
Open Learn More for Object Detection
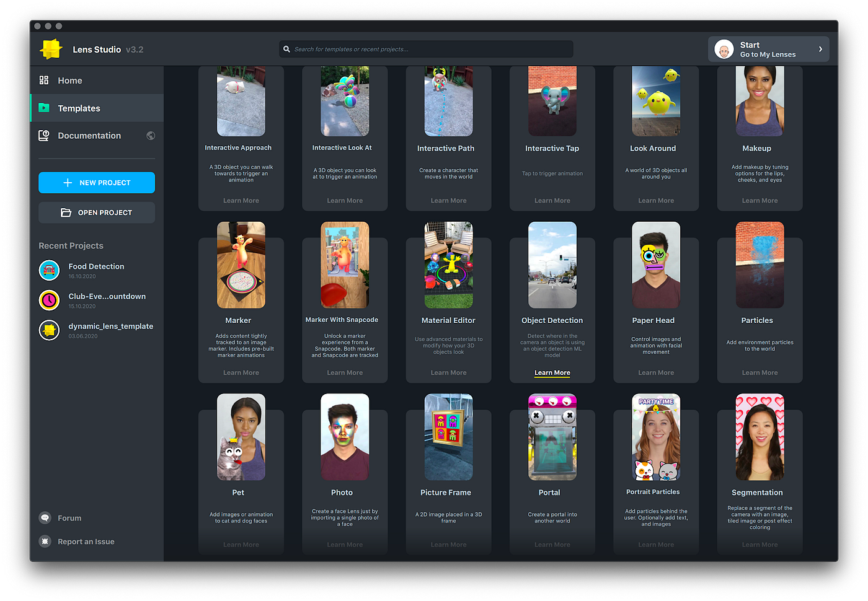pyautogui.click(x=552, y=372)
